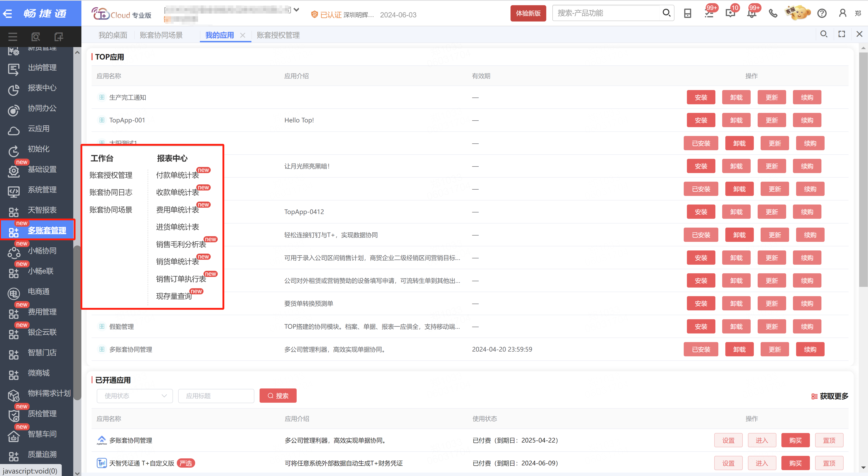
Task: Switch to the 账套协同场景 tab
Action: pyautogui.click(x=161, y=35)
